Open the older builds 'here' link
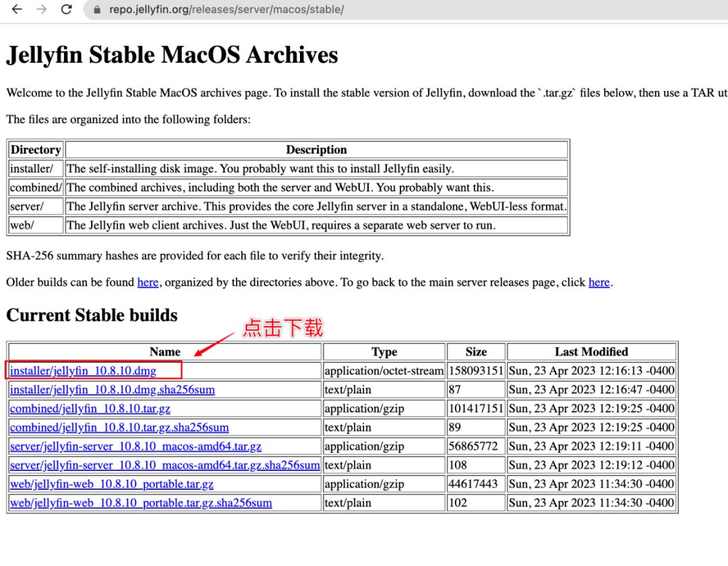This screenshot has height=566, width=728. coord(148,282)
